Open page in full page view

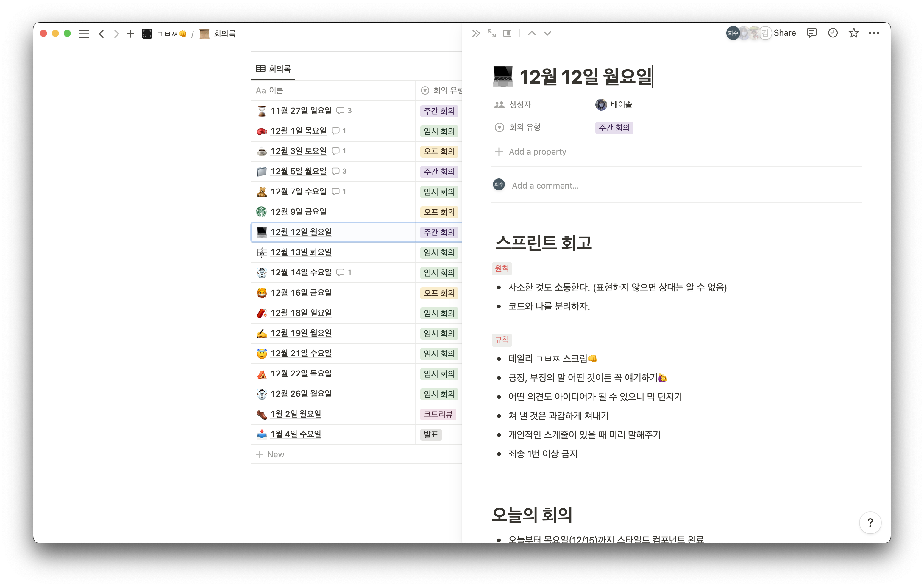click(x=491, y=33)
